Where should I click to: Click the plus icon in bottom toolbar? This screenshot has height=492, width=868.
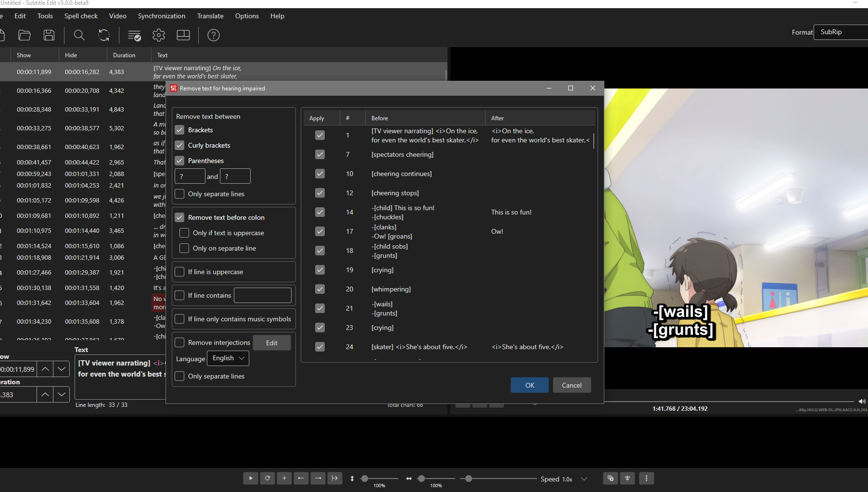pyautogui.click(x=284, y=478)
